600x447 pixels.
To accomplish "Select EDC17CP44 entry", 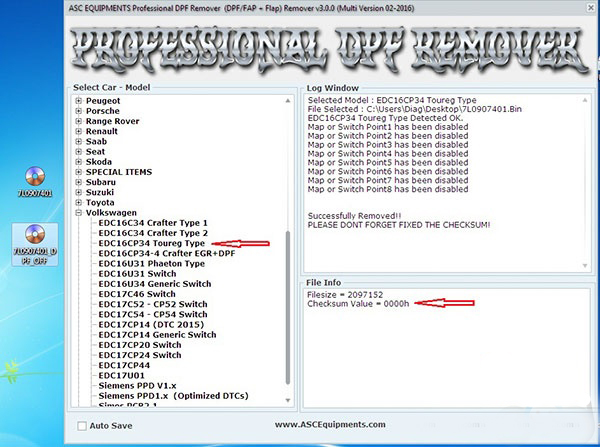I will click(x=124, y=365).
